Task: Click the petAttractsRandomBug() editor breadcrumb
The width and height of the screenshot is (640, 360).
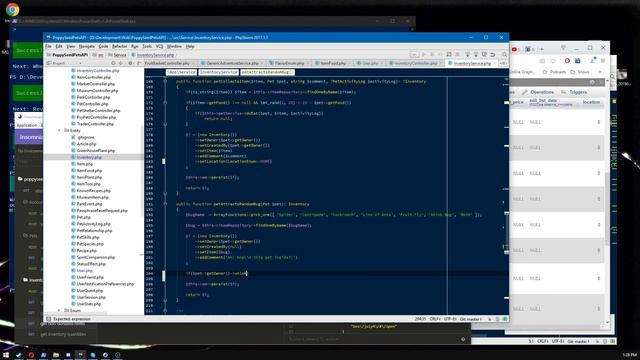Action: 267,72
